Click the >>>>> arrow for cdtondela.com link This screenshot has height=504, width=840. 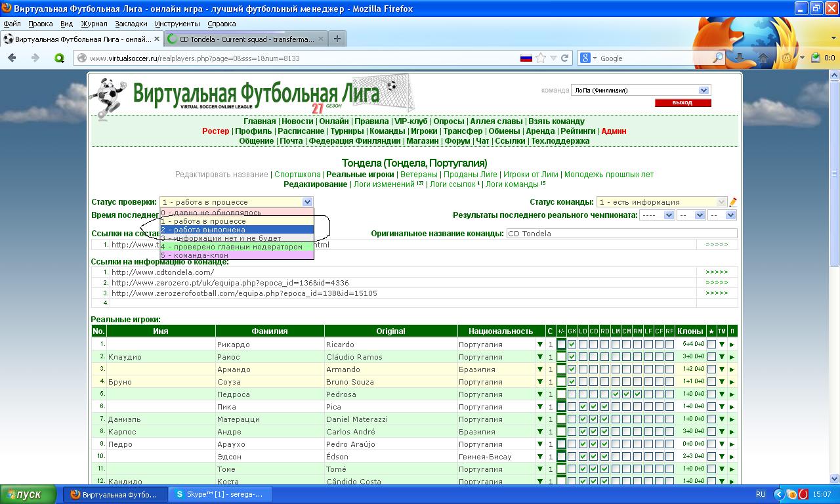pos(717,272)
